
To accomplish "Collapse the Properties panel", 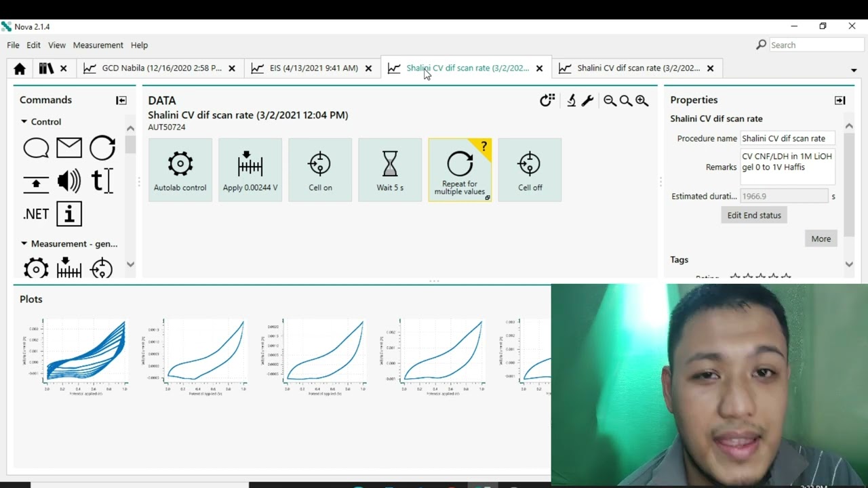I will 840,100.
